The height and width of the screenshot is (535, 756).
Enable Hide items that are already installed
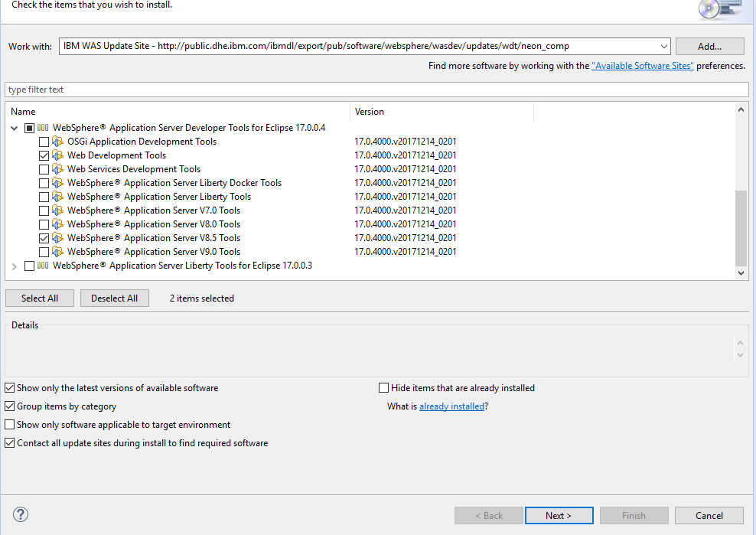tap(384, 388)
